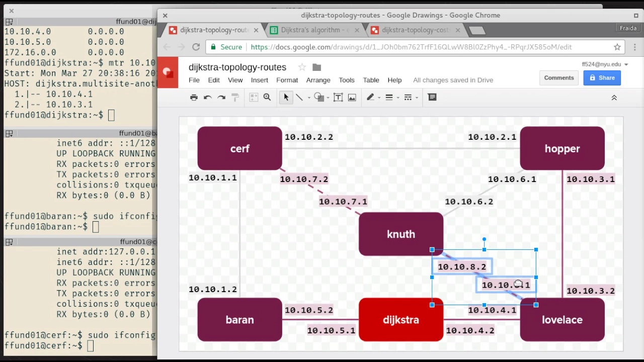Click the blue Share button
Image resolution: width=644 pixels, height=362 pixels.
[602, 78]
